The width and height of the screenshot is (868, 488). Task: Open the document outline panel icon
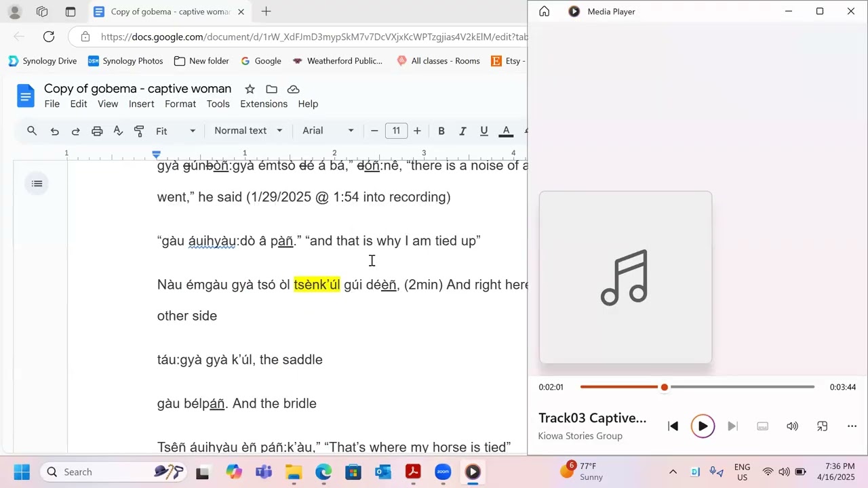(x=37, y=184)
